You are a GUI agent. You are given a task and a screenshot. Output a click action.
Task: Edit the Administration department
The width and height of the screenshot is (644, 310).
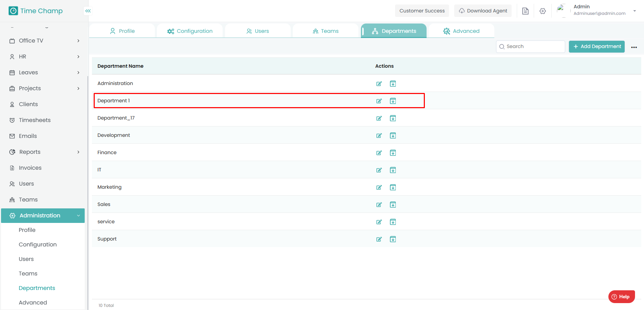(x=379, y=84)
